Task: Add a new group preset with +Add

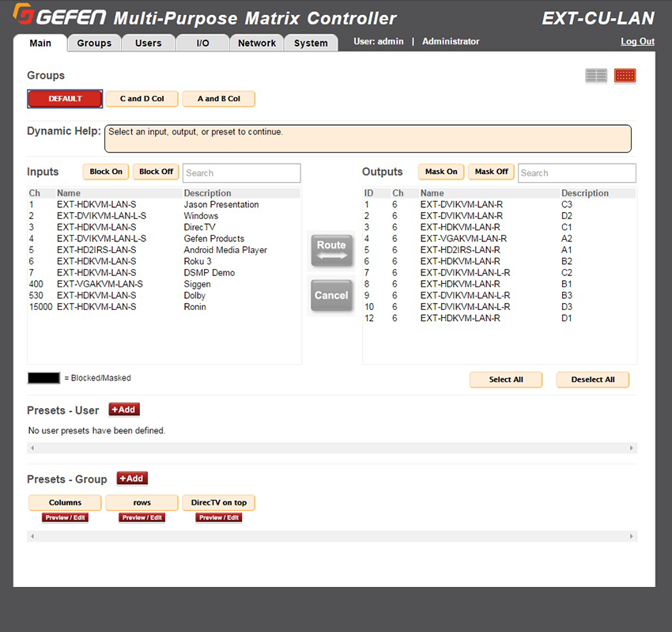Action: pyautogui.click(x=131, y=478)
